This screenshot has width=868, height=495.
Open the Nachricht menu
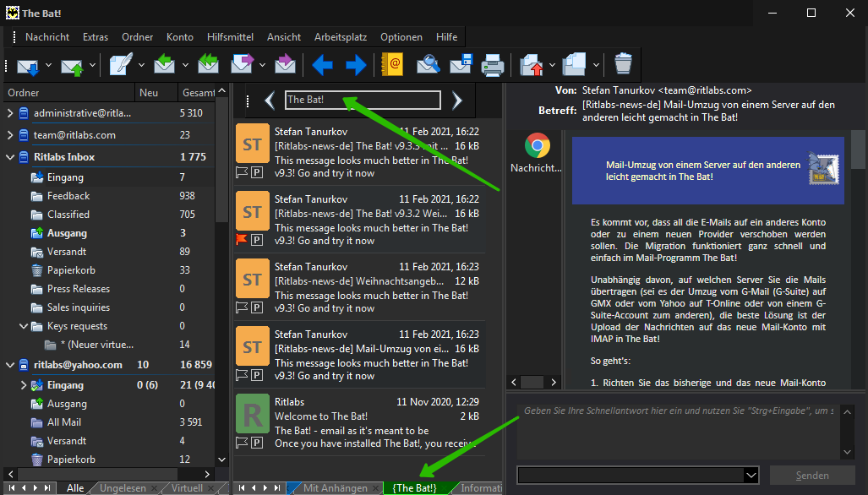(x=47, y=37)
